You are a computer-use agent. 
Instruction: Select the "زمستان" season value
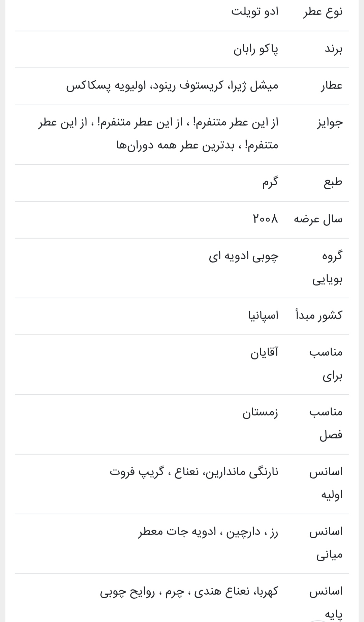pyautogui.click(x=260, y=412)
